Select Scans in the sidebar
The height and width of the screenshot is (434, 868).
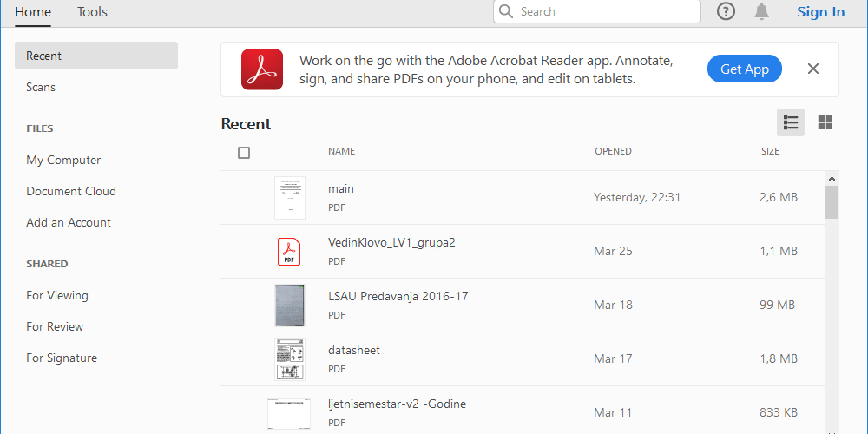click(x=41, y=87)
